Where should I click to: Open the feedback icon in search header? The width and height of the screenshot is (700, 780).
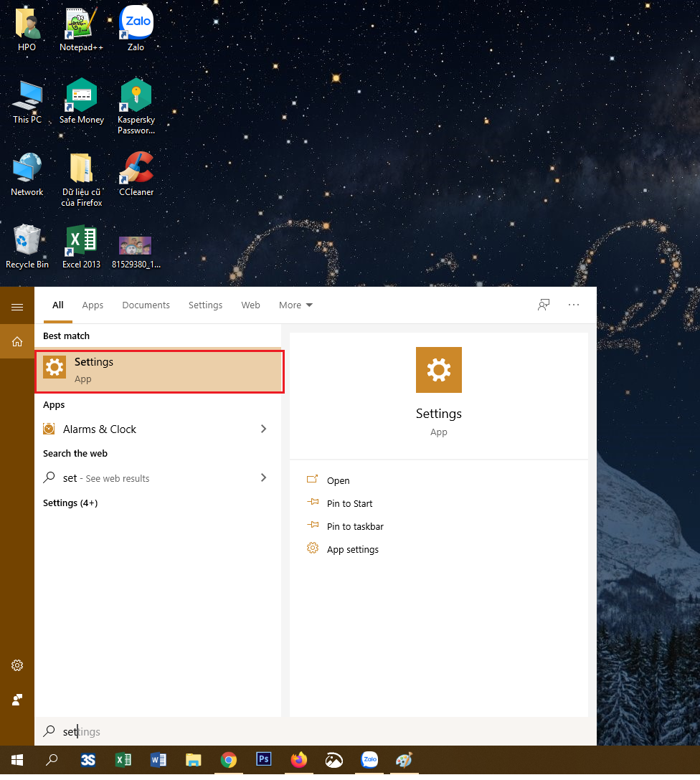click(x=544, y=305)
